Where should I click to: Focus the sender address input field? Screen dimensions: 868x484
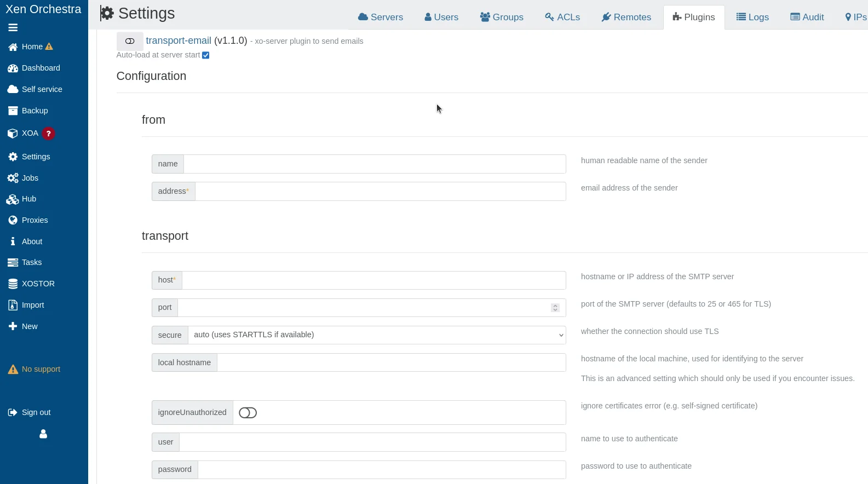[x=381, y=192]
